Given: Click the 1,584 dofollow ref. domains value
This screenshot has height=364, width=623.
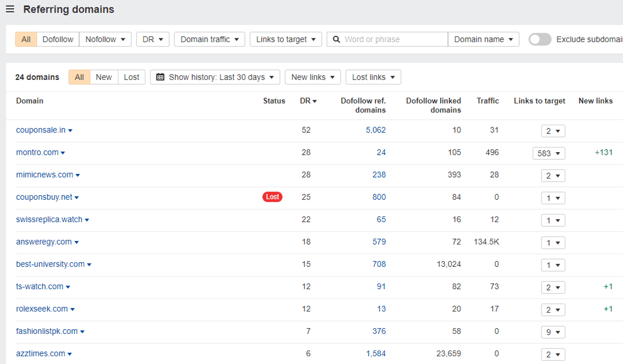Looking at the screenshot, I should (376, 353).
